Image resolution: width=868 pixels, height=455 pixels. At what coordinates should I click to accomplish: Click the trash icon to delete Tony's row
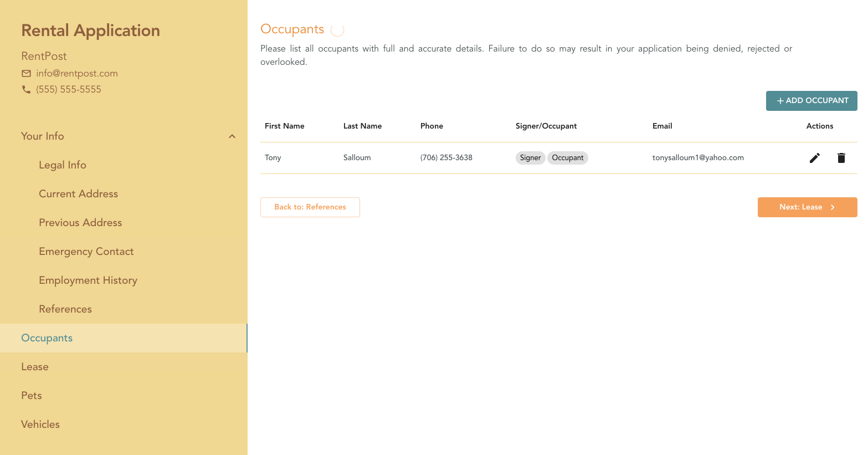841,157
